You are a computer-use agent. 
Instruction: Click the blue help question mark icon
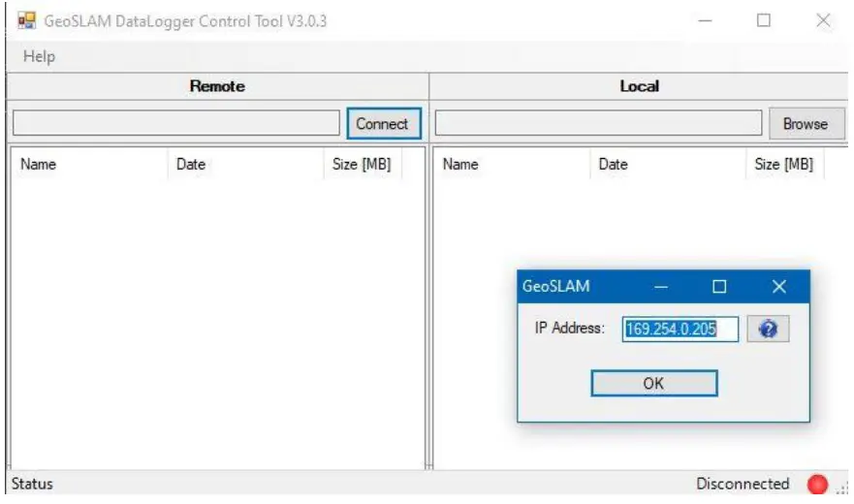768,330
